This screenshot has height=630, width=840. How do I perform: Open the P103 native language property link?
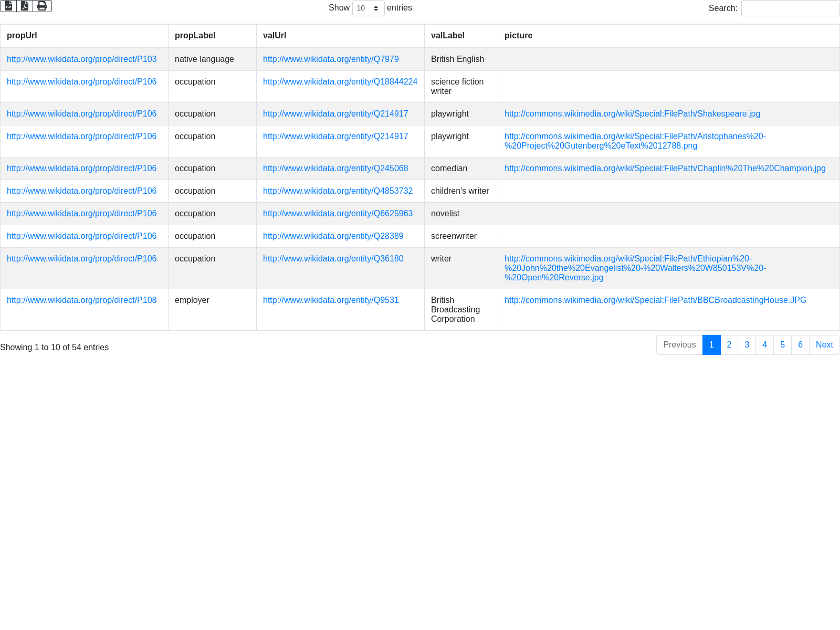coord(81,59)
